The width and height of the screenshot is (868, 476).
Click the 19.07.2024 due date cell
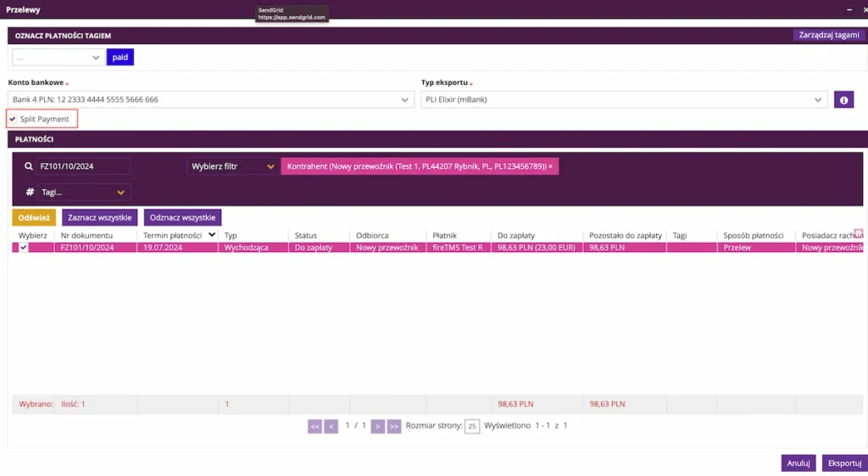[x=178, y=248]
